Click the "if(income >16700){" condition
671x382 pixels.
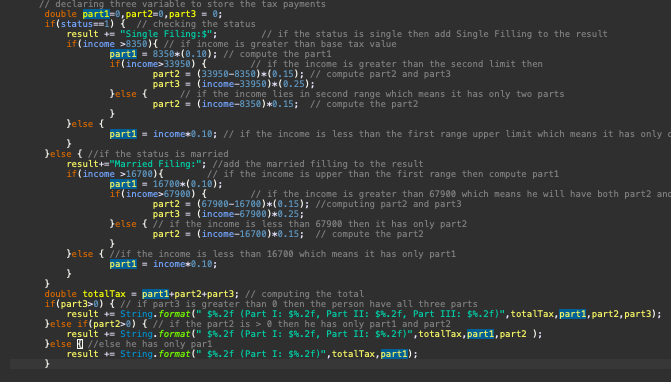pyautogui.click(x=115, y=174)
